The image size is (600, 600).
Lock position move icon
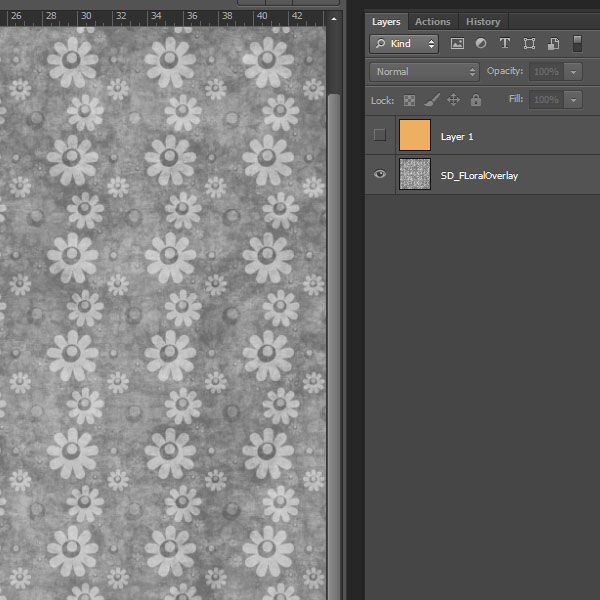pyautogui.click(x=453, y=100)
